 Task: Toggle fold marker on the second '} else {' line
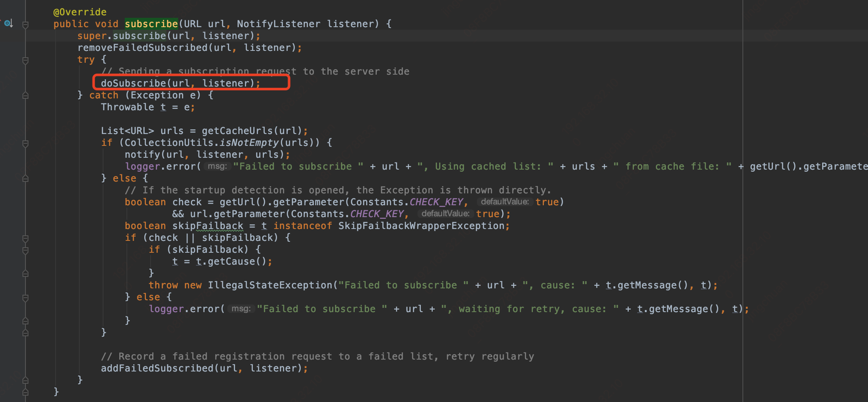25,298
